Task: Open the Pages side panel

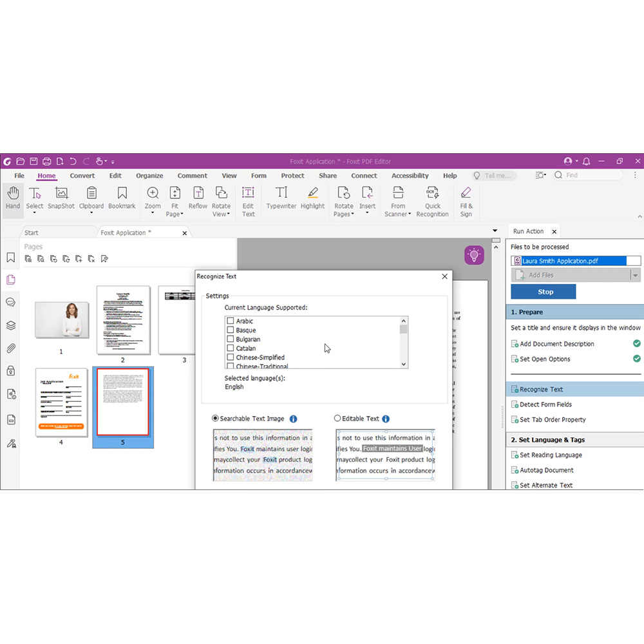Action: 11,279
